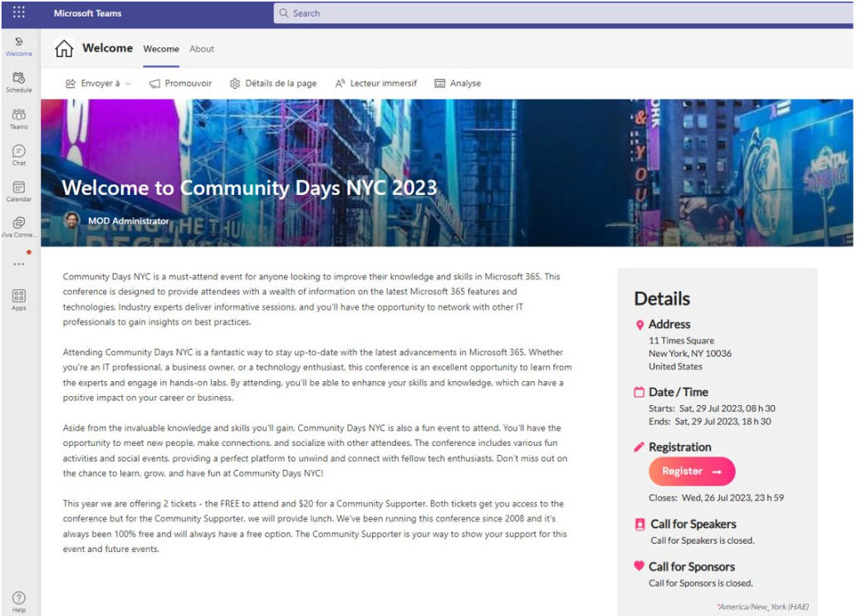This screenshot has width=857, height=616.
Task: Click the Welcome to Community Days NYC 2023 heading
Action: 249,188
